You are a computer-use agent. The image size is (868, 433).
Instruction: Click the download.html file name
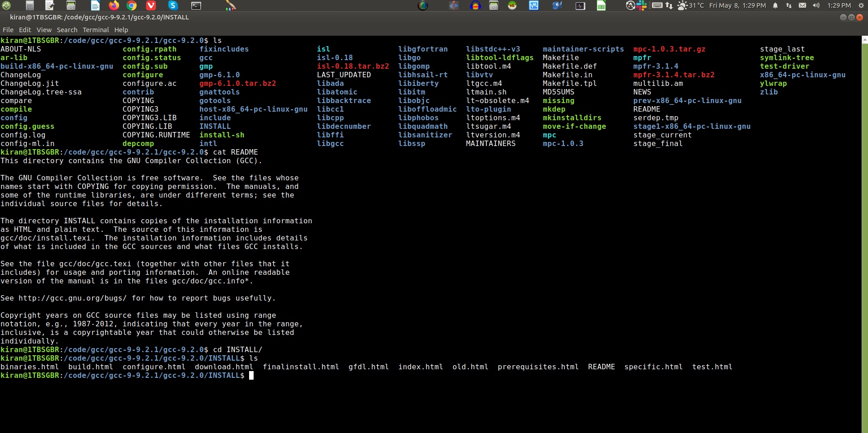[x=224, y=367]
